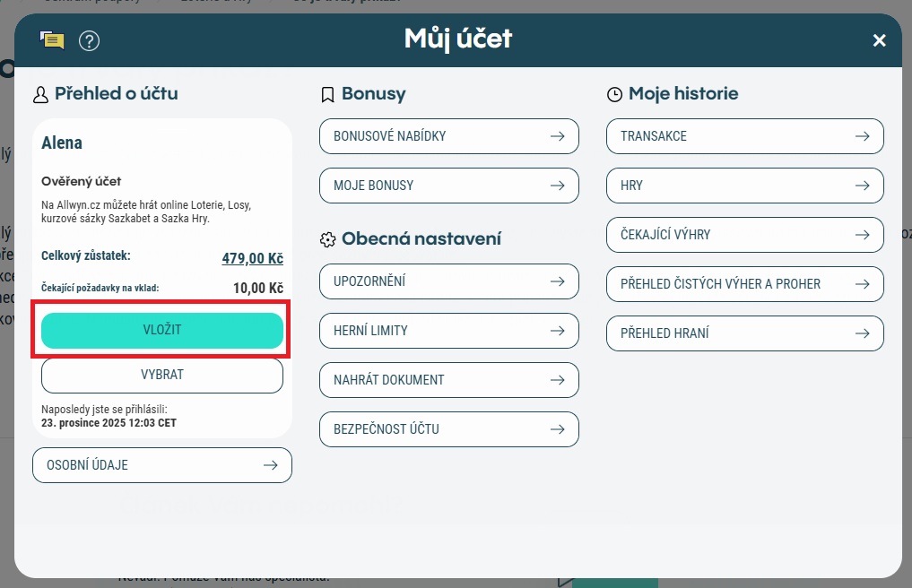This screenshot has height=588, width=912.
Task: Open Moje bonusy page
Action: point(448,186)
